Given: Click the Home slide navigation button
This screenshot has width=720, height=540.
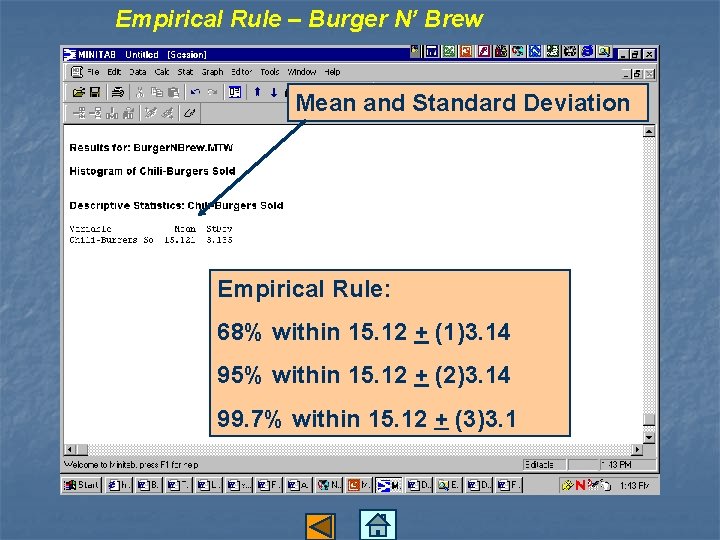Looking at the screenshot, I should 377,525.
